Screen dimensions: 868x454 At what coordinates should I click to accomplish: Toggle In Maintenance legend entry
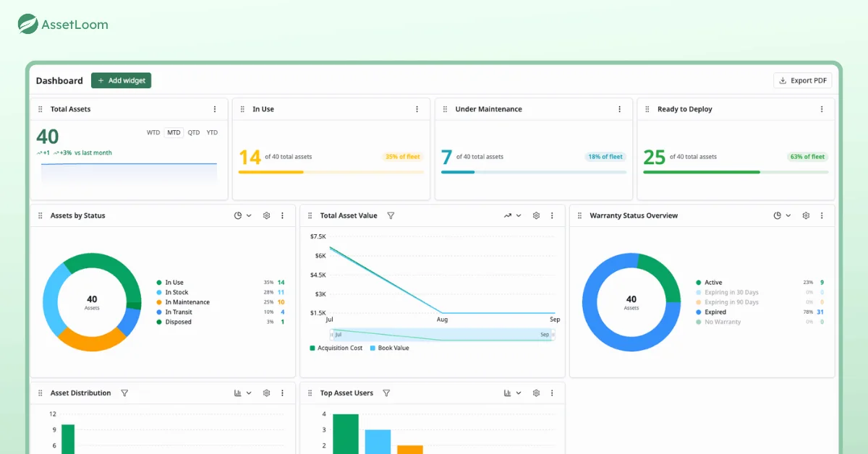[220, 302]
